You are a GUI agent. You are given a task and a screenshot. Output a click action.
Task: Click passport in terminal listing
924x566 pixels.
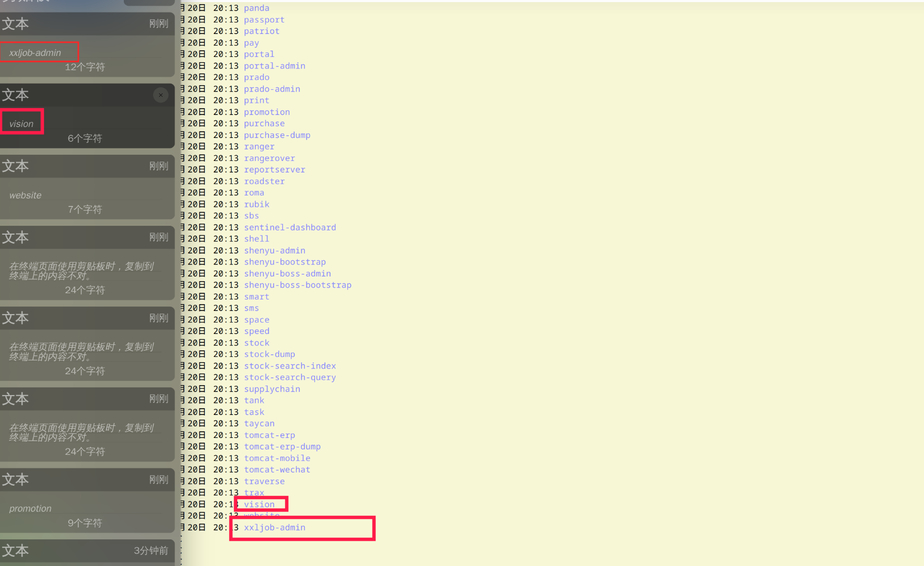264,20
